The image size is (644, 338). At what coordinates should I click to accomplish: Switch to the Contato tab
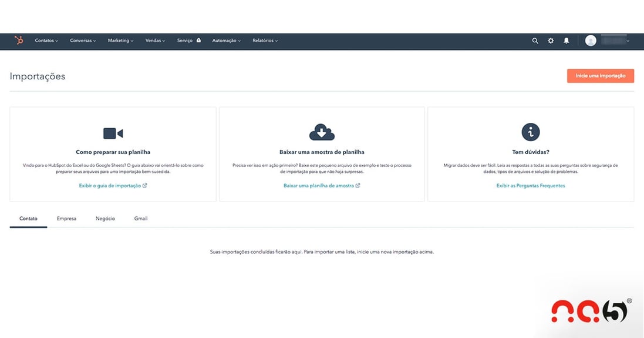[x=28, y=218]
